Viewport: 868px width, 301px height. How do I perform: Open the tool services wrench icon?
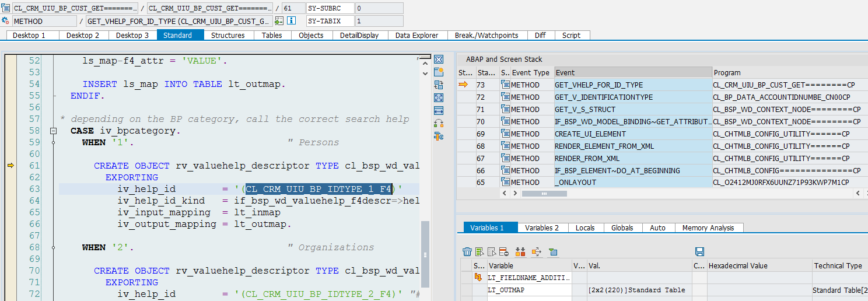(x=439, y=136)
